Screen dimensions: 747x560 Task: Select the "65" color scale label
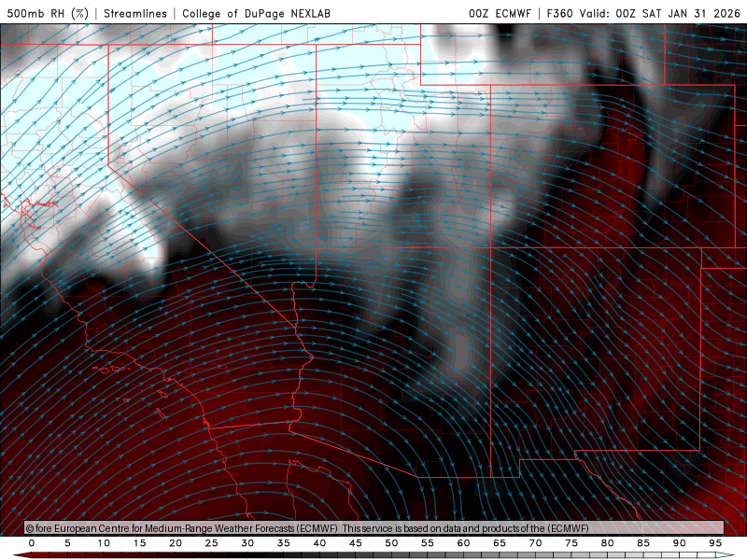[x=500, y=543]
